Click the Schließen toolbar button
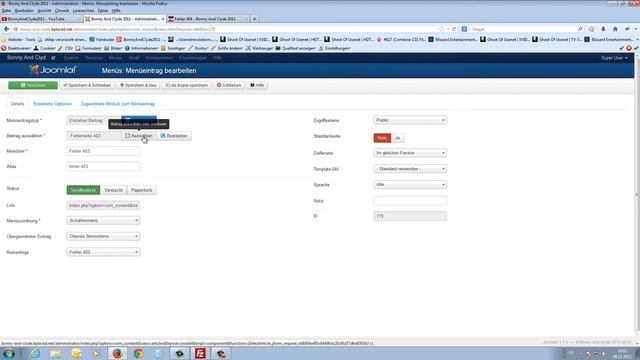Viewport: 640px width, 360px height. (x=229, y=85)
